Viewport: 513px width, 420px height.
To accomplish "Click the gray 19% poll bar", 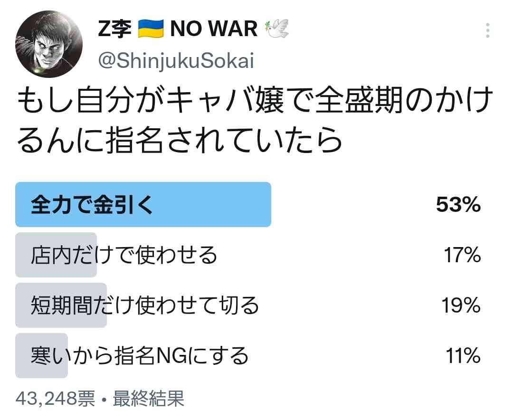I will coord(61,305).
